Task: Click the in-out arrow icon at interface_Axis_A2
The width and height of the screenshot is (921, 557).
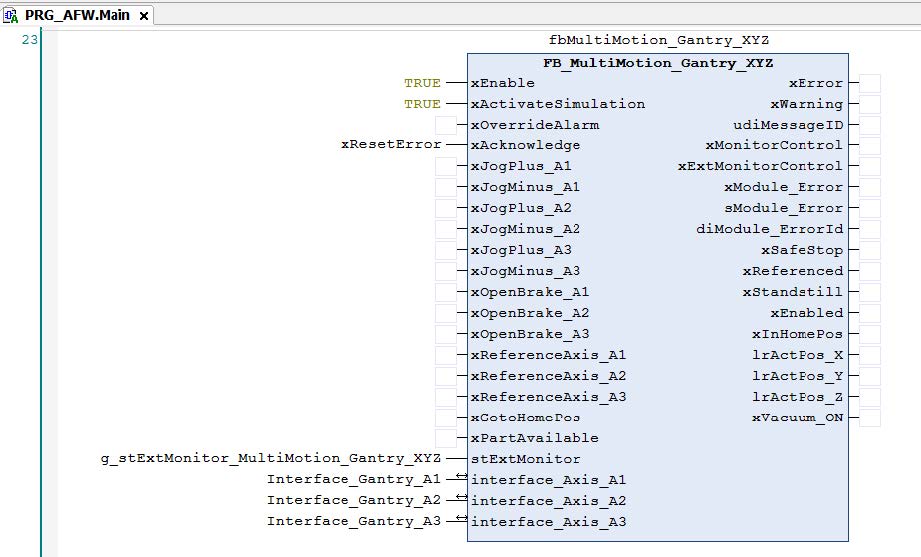Action: coord(461,498)
